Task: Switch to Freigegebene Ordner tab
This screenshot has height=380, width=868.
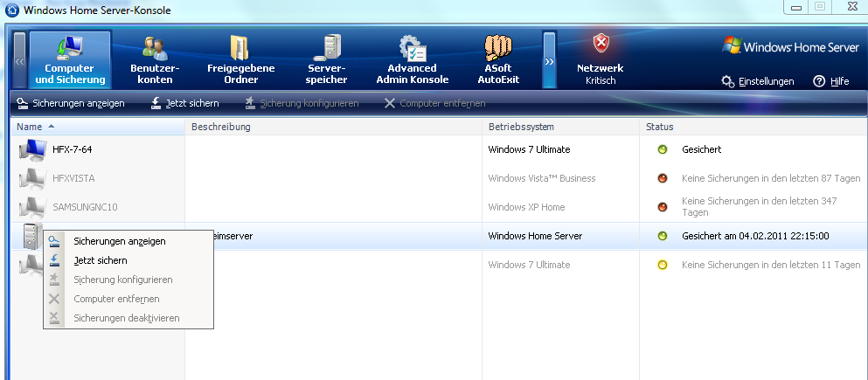Action: 240,59
